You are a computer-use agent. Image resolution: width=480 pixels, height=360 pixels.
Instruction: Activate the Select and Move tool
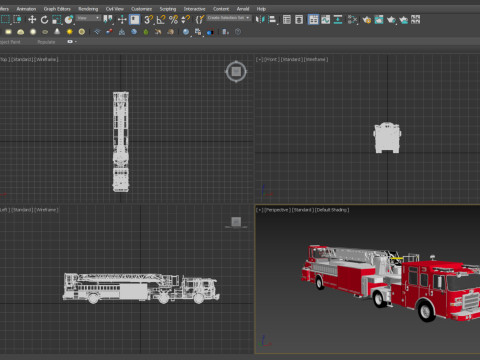[32, 20]
